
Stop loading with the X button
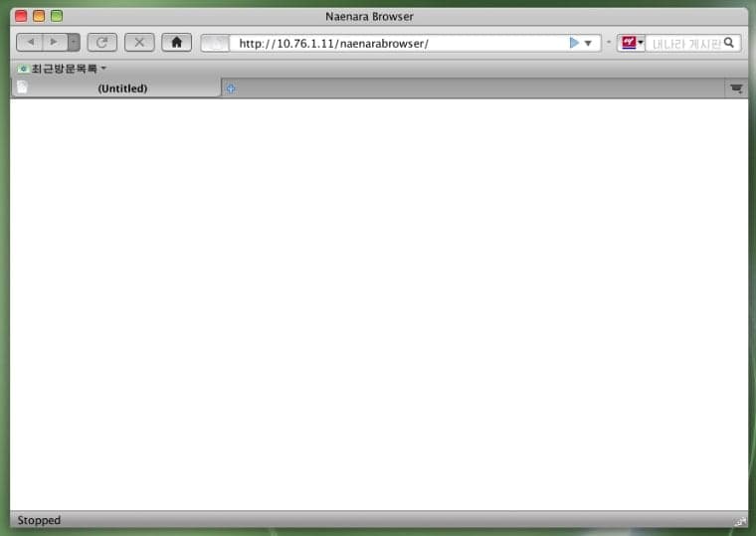click(139, 43)
